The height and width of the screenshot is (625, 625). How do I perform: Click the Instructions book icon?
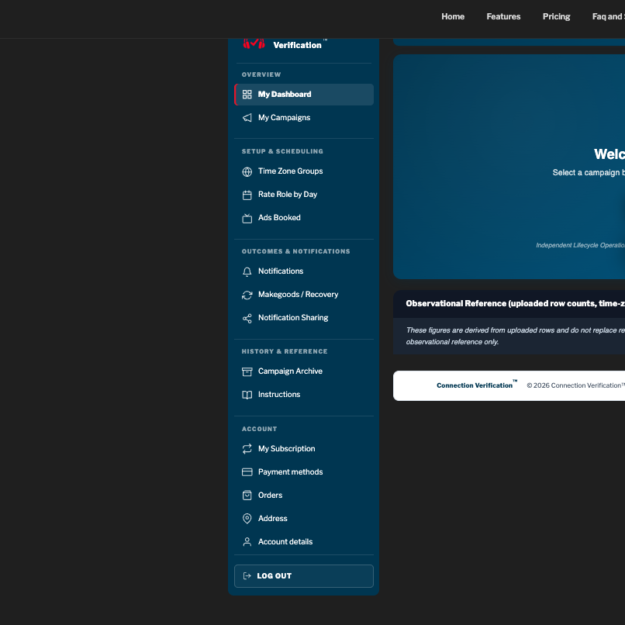click(247, 395)
